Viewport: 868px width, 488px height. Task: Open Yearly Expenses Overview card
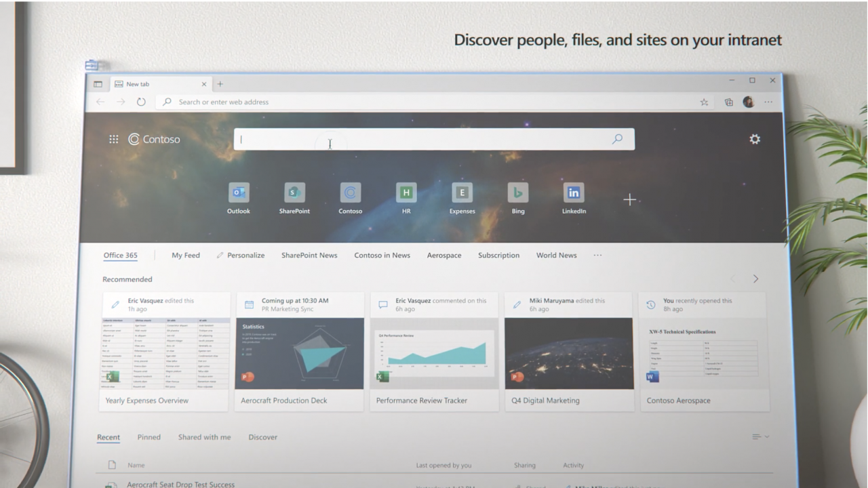pos(164,351)
